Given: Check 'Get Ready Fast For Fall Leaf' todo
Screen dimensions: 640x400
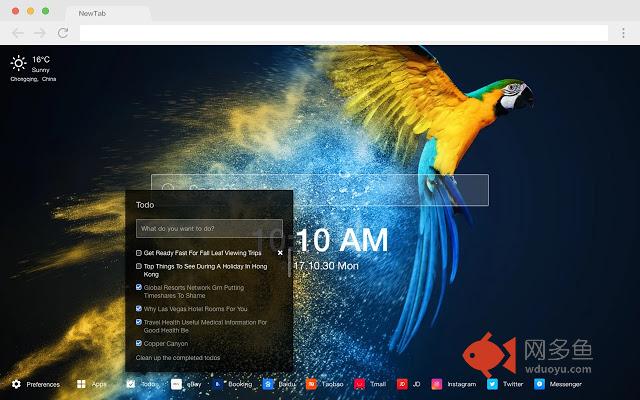Looking at the screenshot, I should point(139,253).
